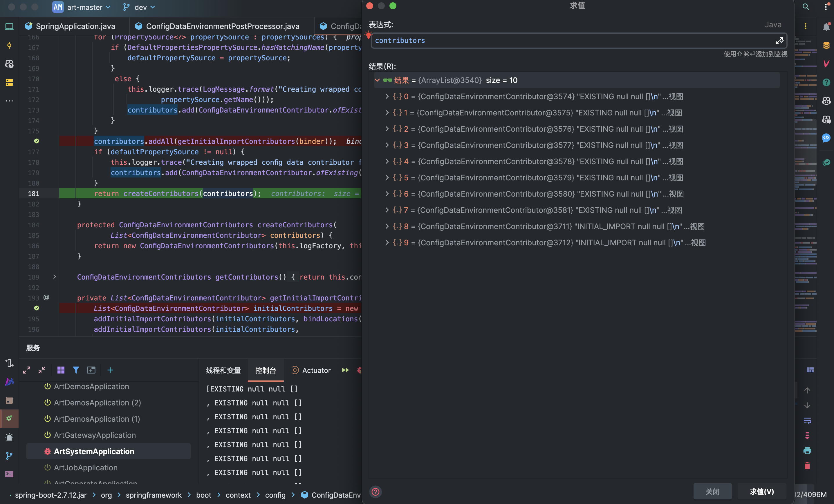
Task: Print the console output
Action: pos(807,451)
